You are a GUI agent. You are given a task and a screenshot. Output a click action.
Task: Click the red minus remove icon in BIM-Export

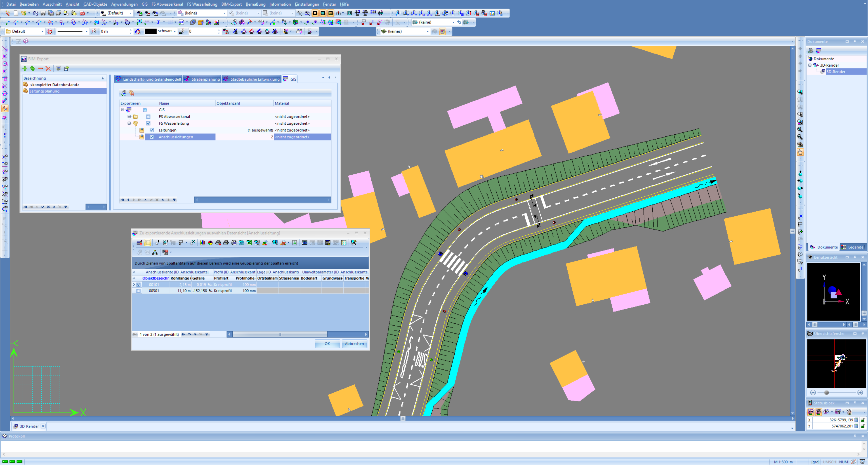(40, 68)
